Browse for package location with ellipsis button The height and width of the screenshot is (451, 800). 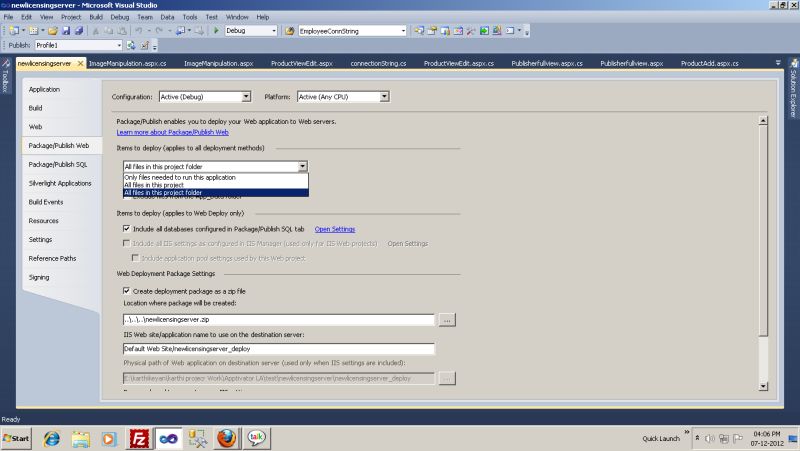click(447, 320)
